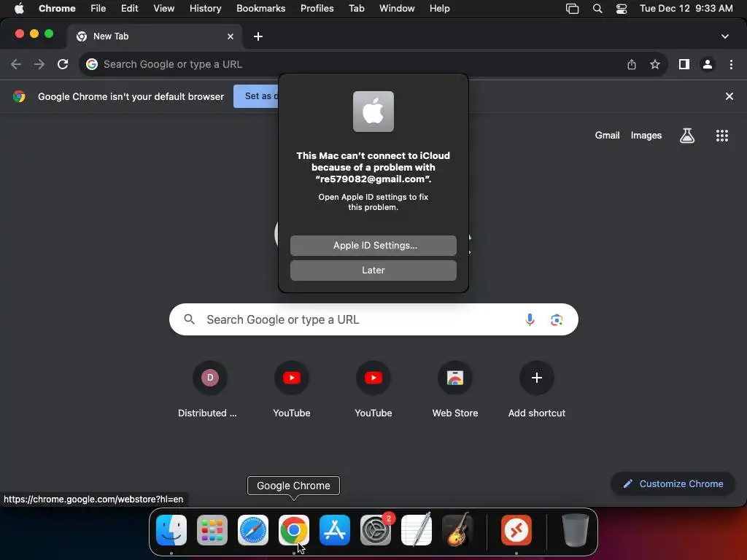Reload the page with the refresh icon

click(x=63, y=64)
